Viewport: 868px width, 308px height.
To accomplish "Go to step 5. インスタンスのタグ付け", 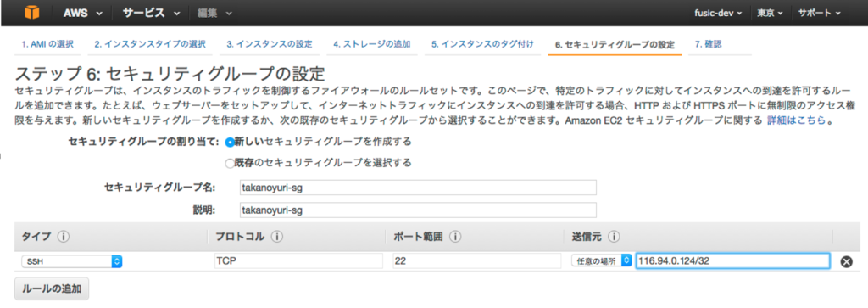I will (482, 44).
